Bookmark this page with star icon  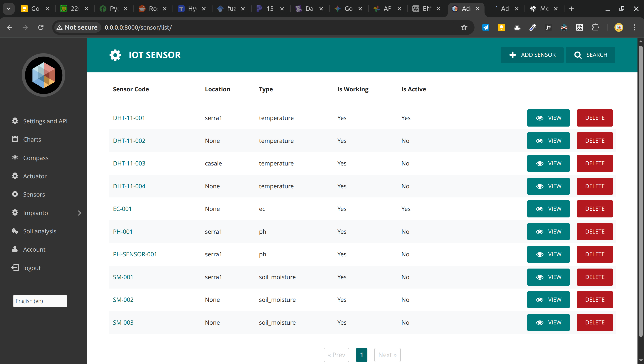(464, 27)
